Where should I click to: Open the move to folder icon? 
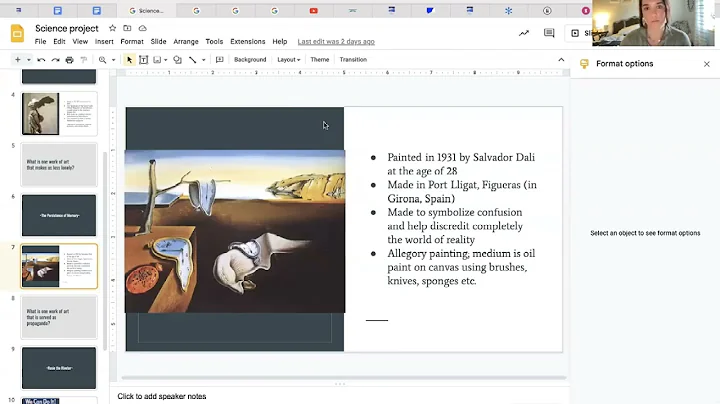(127, 28)
